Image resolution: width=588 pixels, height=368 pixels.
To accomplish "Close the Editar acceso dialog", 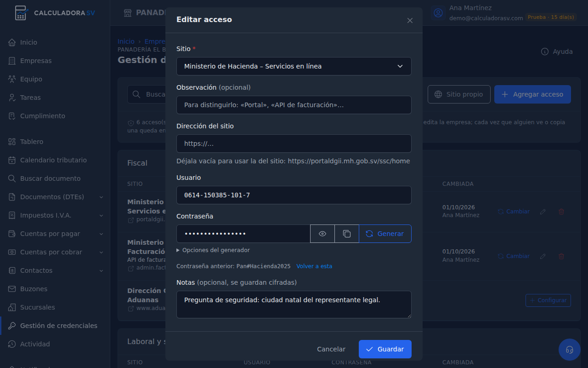I will pyautogui.click(x=410, y=20).
